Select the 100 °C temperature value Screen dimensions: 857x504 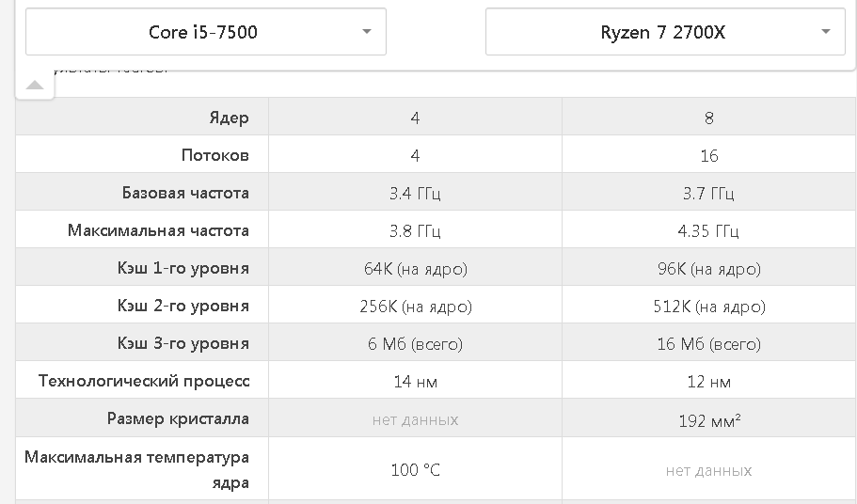(x=415, y=470)
